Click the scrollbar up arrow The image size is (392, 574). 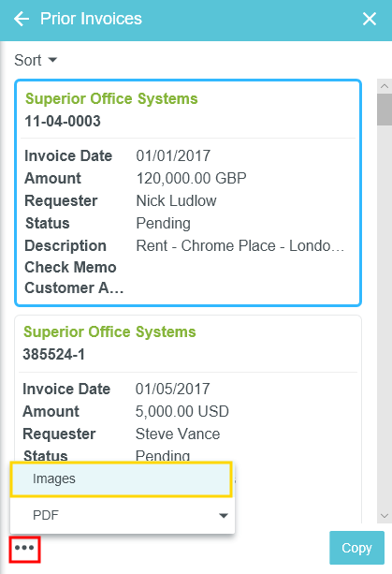[x=385, y=86]
